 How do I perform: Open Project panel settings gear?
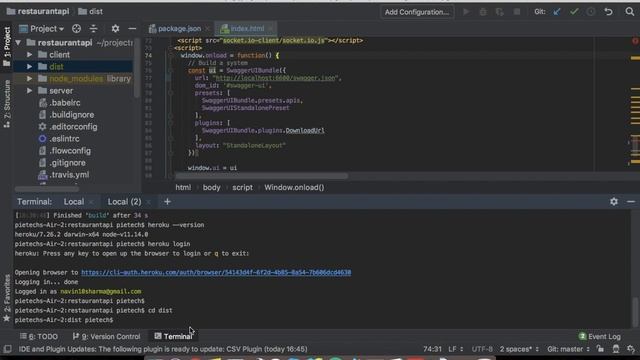tap(116, 29)
